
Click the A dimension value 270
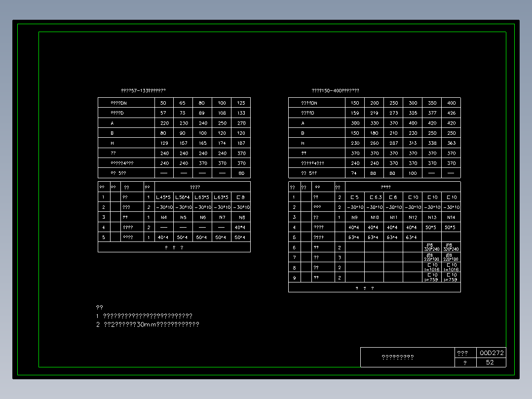[241, 123]
